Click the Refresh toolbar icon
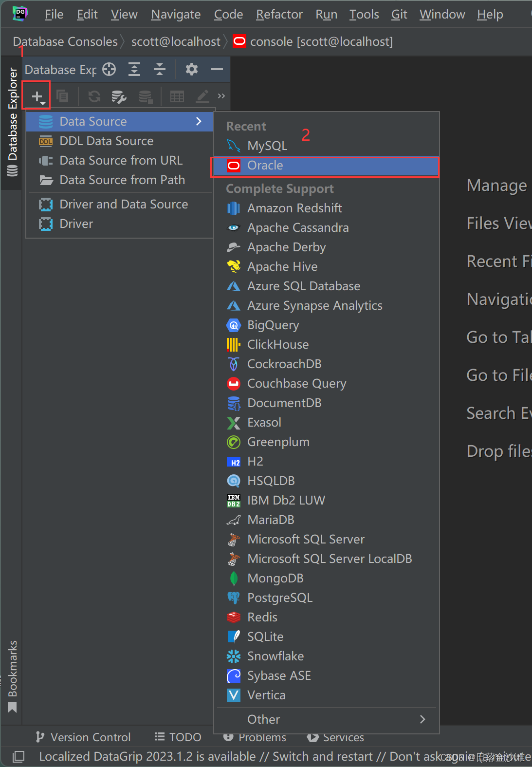This screenshot has height=767, width=532. click(x=94, y=96)
